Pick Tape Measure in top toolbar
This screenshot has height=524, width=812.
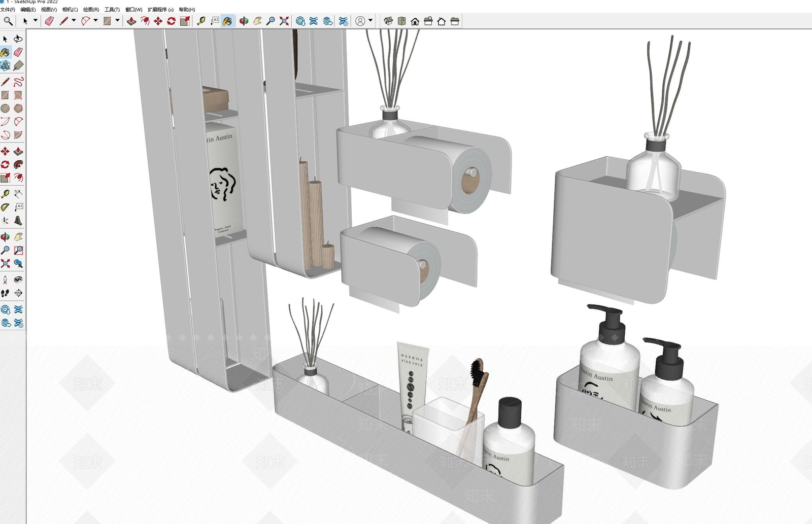[x=201, y=21]
